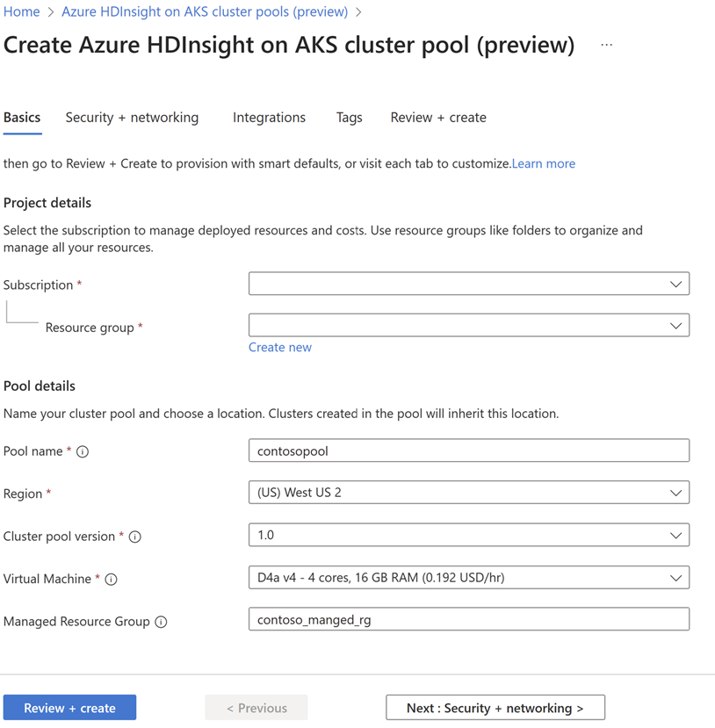Click the Create new resource group link

[x=279, y=348]
